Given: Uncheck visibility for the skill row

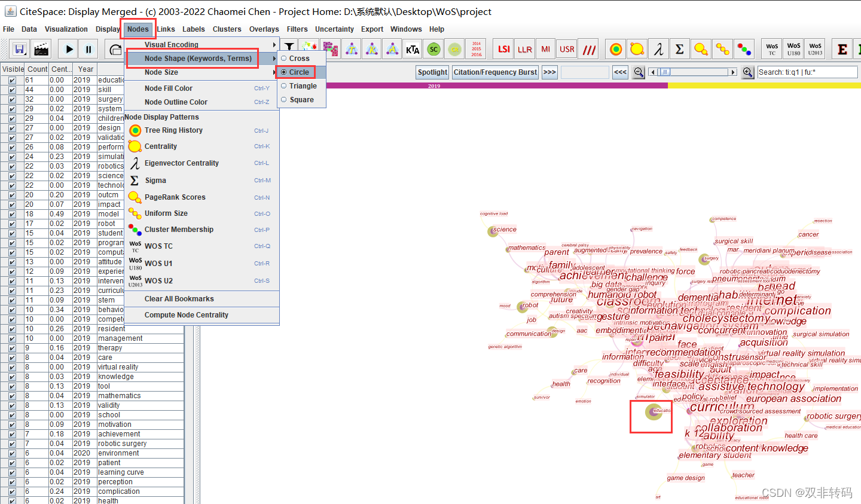Looking at the screenshot, I should (x=12, y=90).
